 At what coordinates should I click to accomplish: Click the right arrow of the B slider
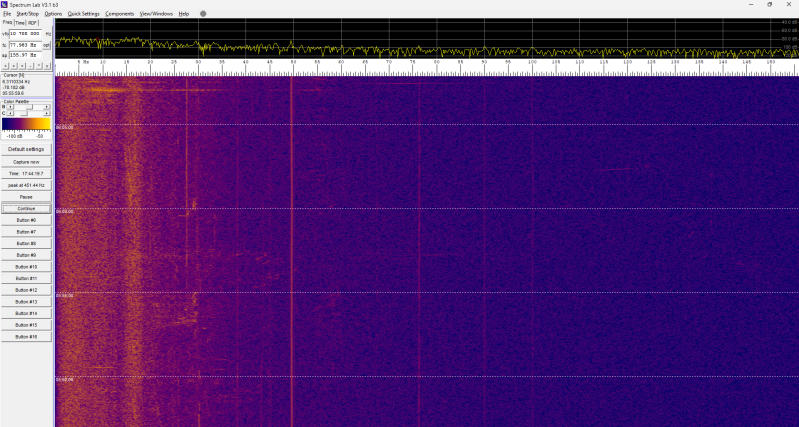tap(47, 107)
